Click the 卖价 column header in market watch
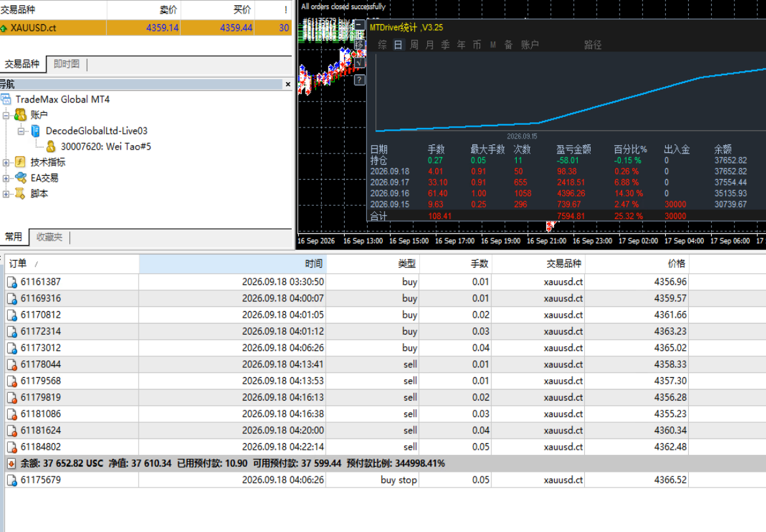The image size is (766, 532). pyautogui.click(x=144, y=9)
